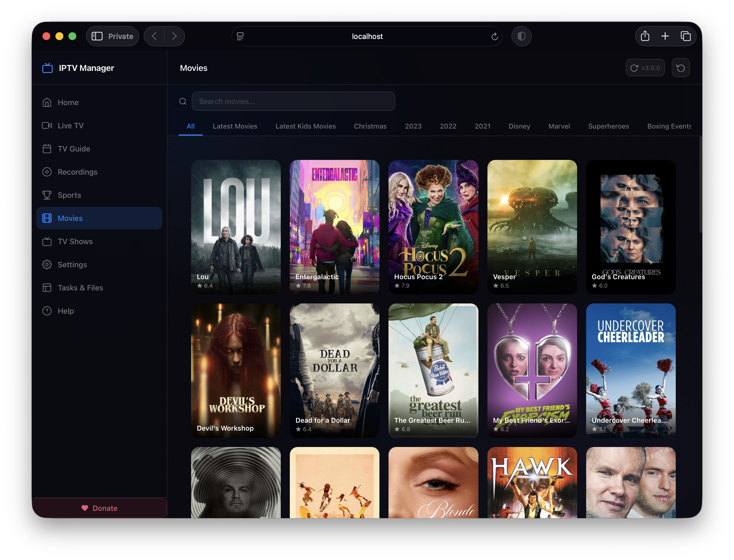Open the Entergalactic movie card
The height and width of the screenshot is (560, 734).
[x=334, y=227]
